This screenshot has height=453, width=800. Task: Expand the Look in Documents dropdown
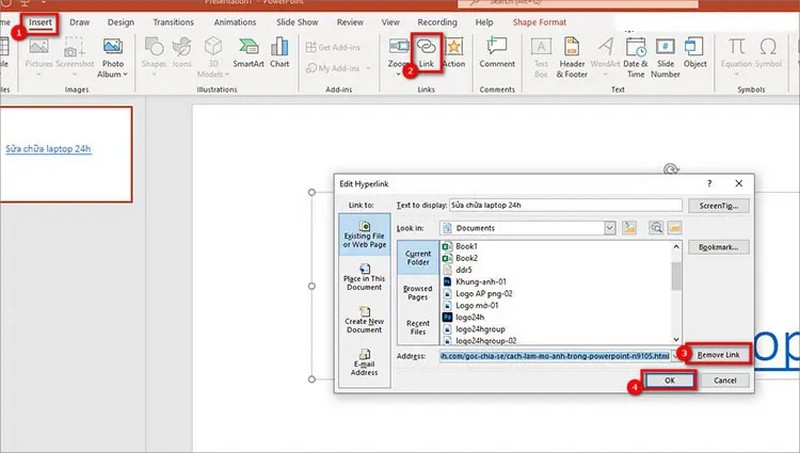(609, 228)
